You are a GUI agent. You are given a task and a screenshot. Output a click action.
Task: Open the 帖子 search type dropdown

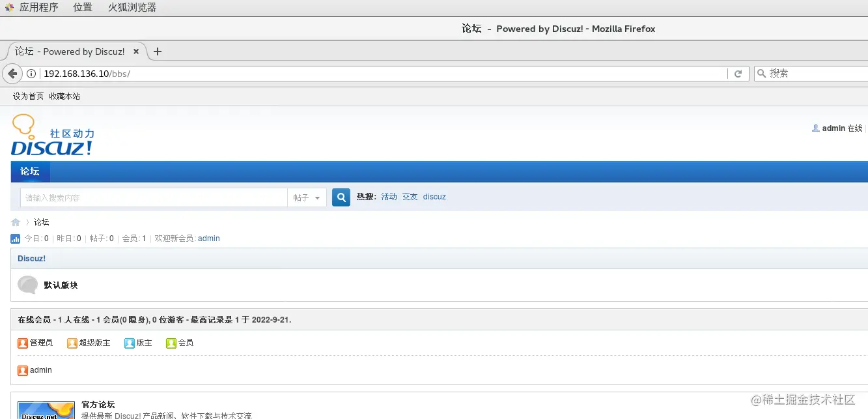pos(307,197)
